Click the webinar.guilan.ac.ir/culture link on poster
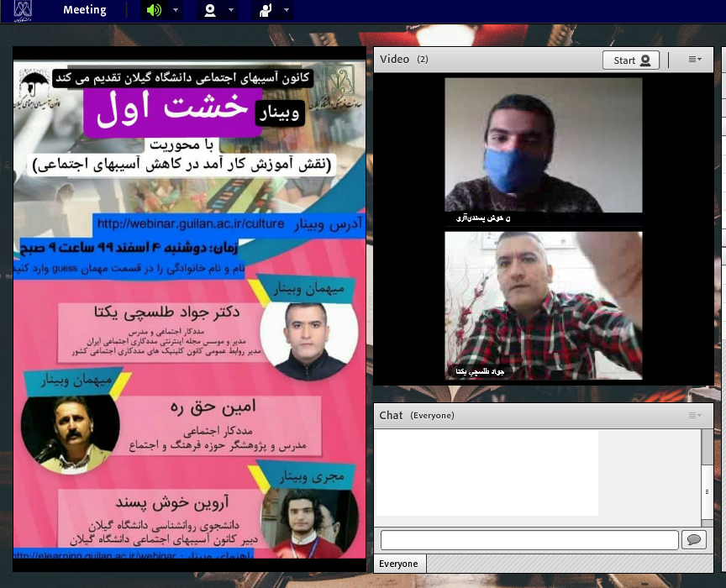726x588 pixels. [192, 224]
